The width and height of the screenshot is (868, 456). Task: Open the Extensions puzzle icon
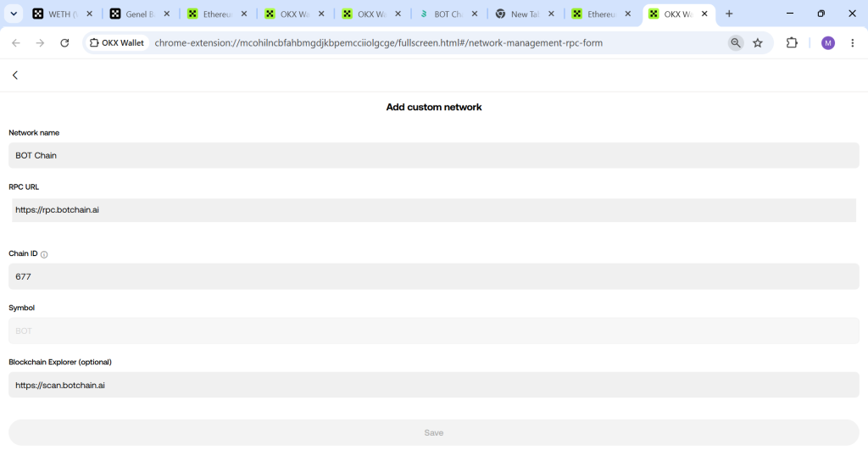pos(792,42)
